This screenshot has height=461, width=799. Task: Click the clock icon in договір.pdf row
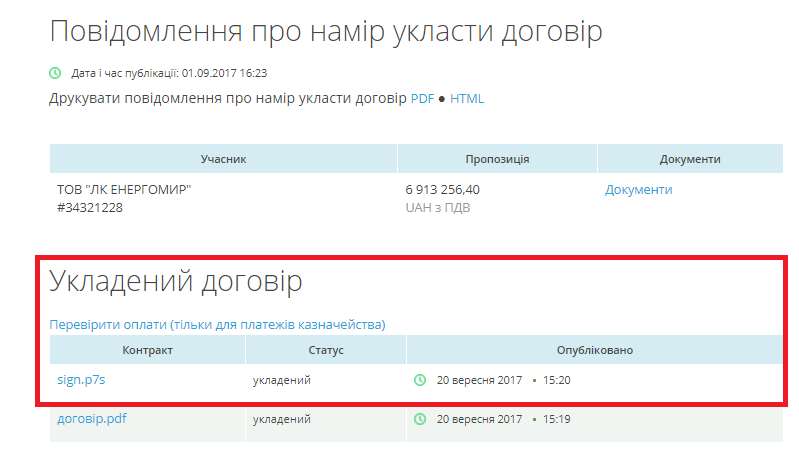420,419
